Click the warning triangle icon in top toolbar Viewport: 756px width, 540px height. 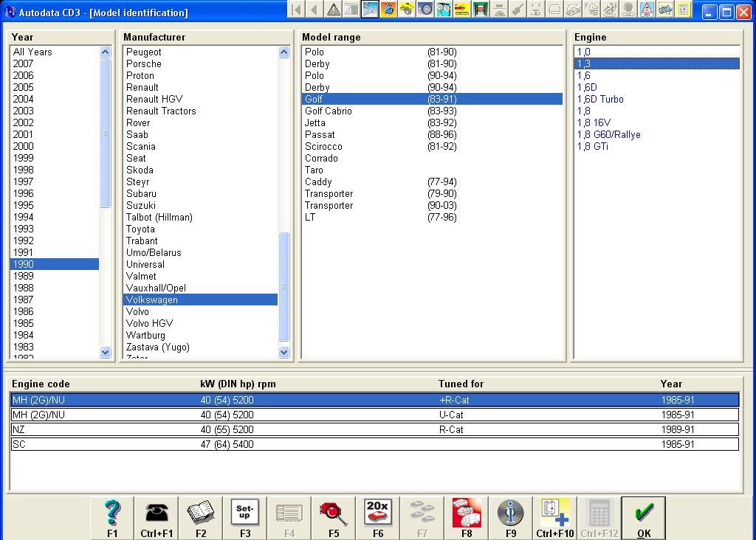pyautogui.click(x=334, y=10)
